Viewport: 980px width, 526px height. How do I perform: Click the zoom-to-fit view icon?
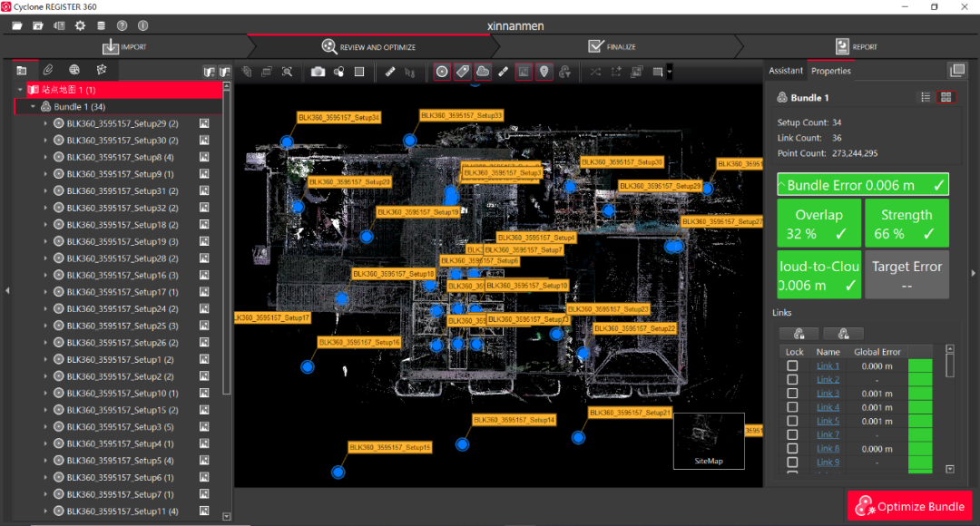tap(288, 72)
